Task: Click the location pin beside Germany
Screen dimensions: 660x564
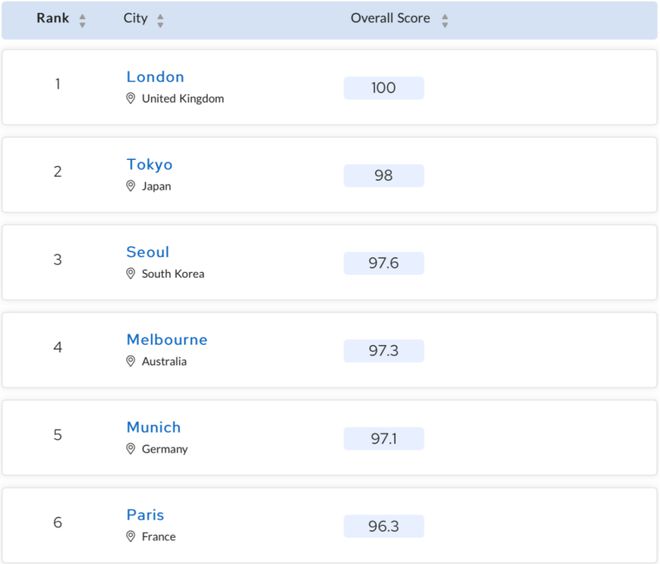Action: pyautogui.click(x=131, y=449)
